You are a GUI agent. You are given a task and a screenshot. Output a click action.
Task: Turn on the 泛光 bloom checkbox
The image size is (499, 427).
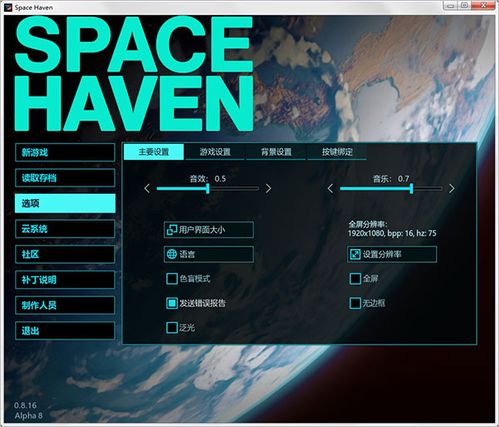click(x=172, y=328)
